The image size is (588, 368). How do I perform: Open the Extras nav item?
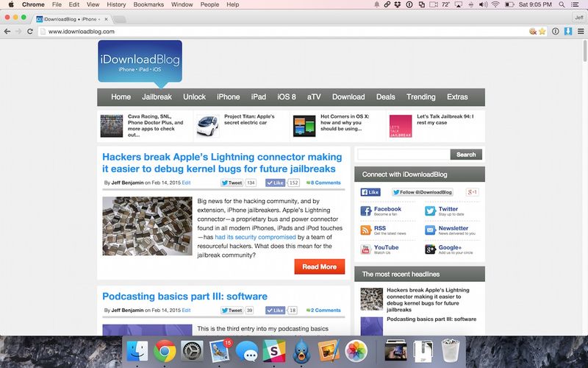point(457,97)
